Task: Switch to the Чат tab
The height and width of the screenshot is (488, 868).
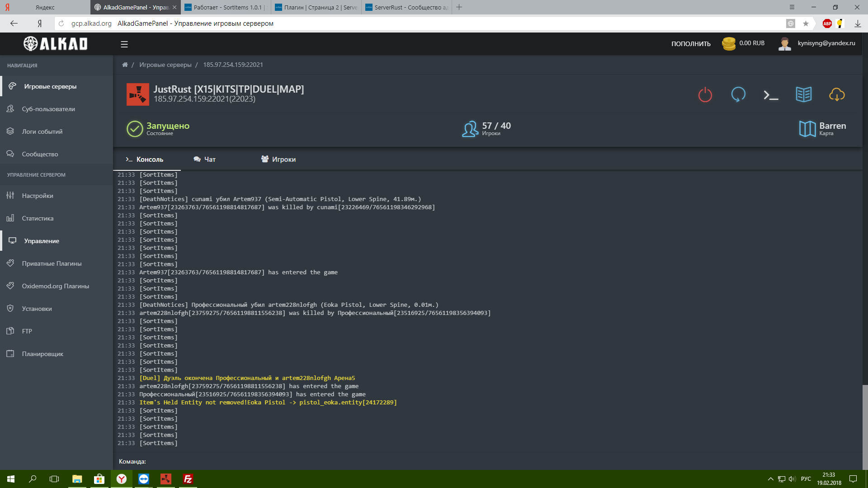Action: (204, 160)
